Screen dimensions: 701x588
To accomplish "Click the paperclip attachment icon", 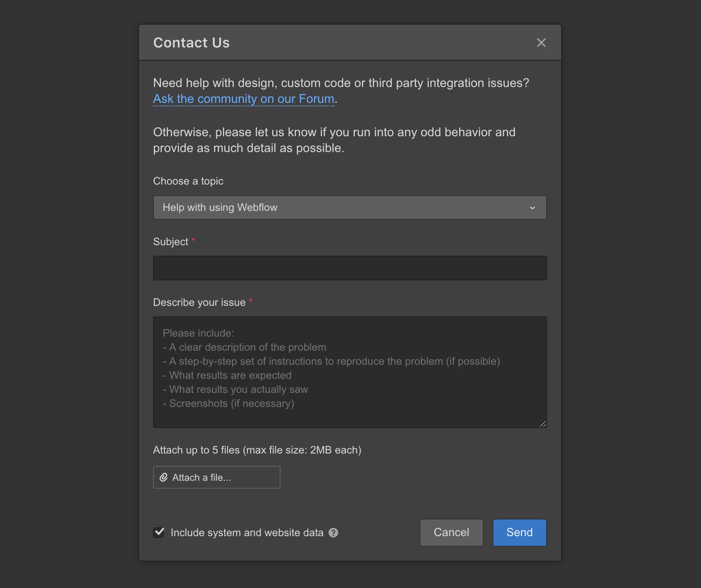I will (x=164, y=477).
